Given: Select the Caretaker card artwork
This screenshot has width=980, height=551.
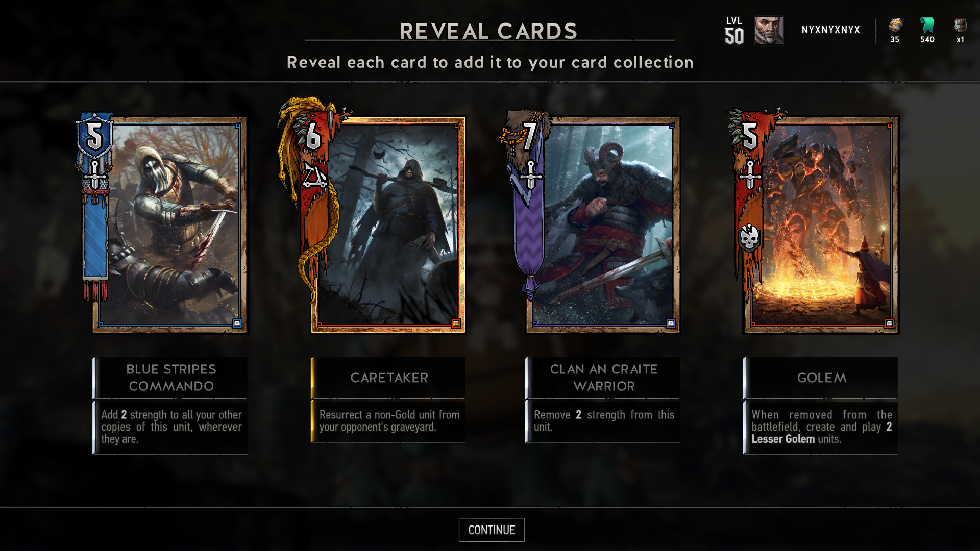Looking at the screenshot, I should coord(388,225).
